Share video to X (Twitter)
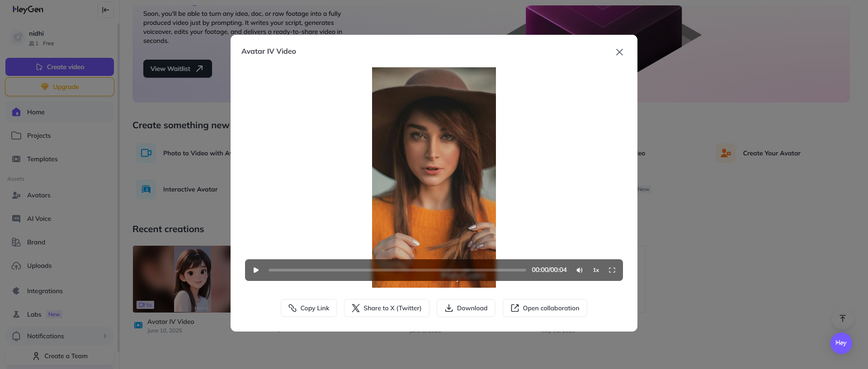The width and height of the screenshot is (868, 369). click(387, 308)
